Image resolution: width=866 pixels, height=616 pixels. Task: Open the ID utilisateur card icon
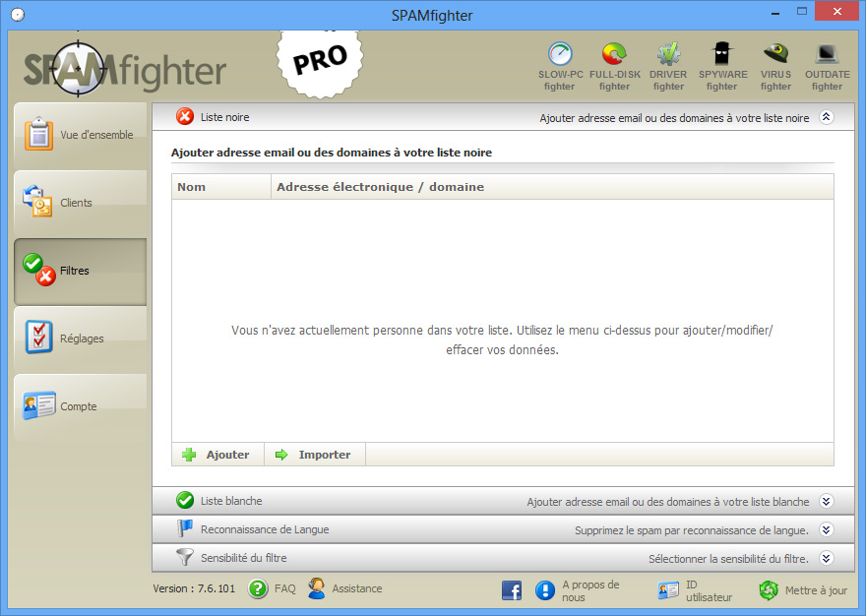coord(668,590)
